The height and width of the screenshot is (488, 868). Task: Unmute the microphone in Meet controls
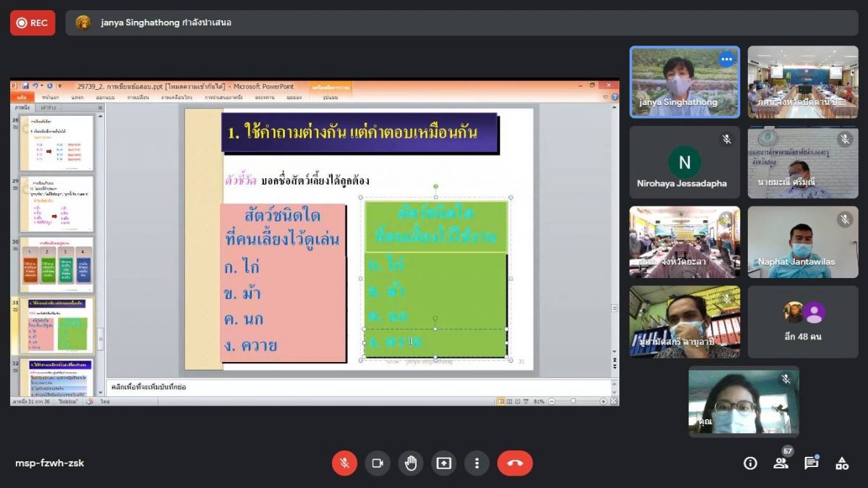(x=344, y=463)
